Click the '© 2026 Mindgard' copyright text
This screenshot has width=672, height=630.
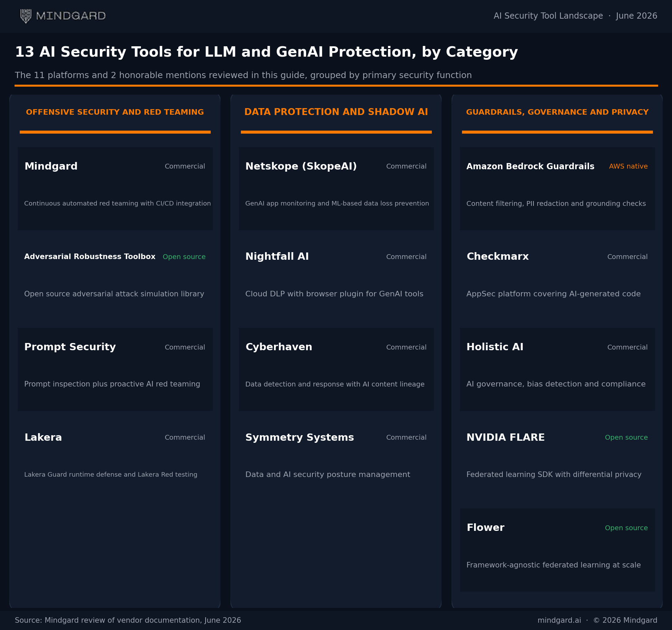click(x=625, y=620)
